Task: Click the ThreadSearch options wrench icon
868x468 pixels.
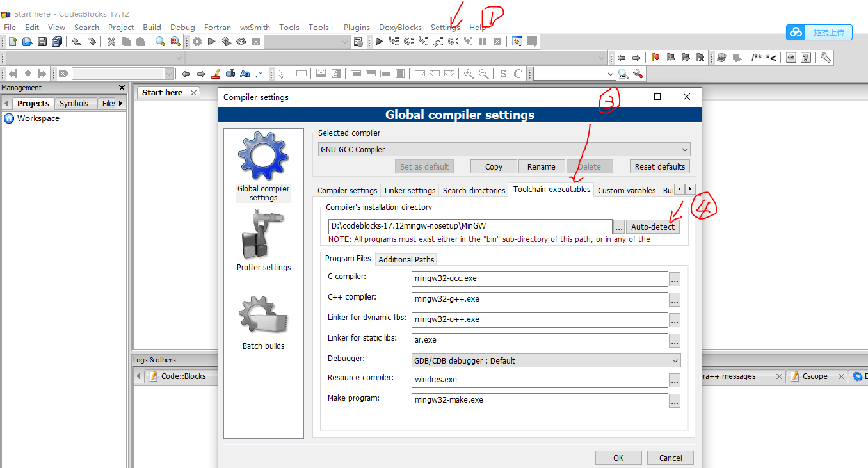Action: click(x=638, y=74)
